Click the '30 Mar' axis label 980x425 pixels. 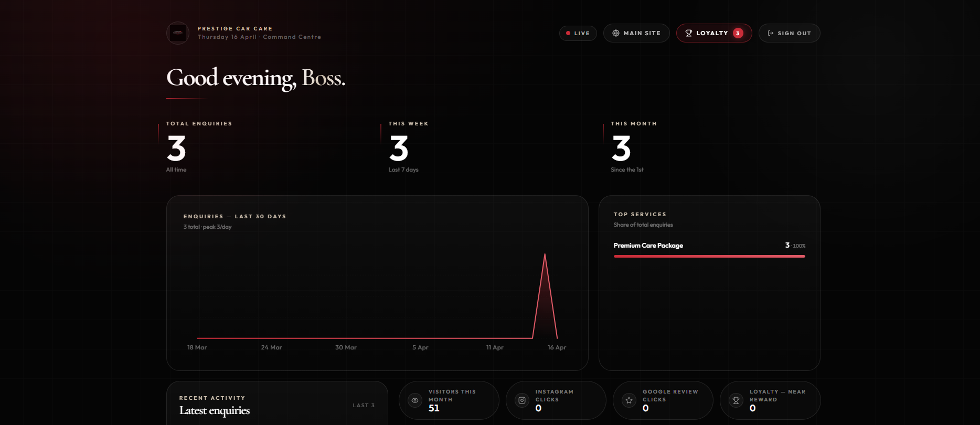click(346, 347)
